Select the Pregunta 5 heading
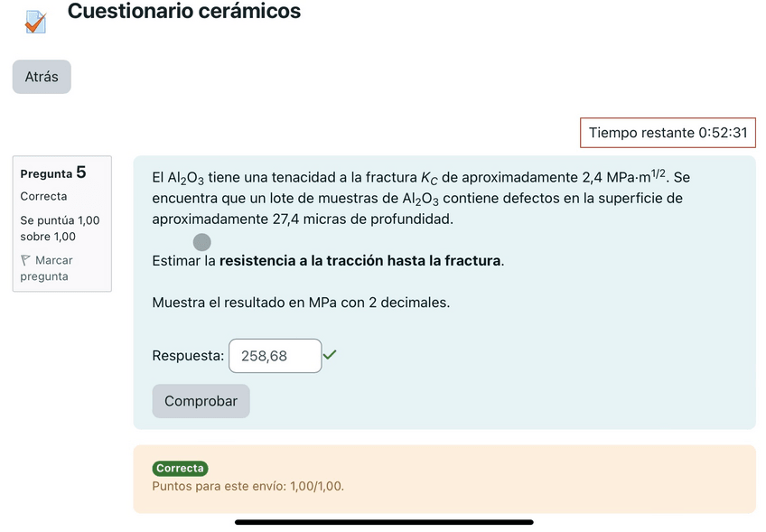Screen dimensions: 766x532 pos(53,173)
